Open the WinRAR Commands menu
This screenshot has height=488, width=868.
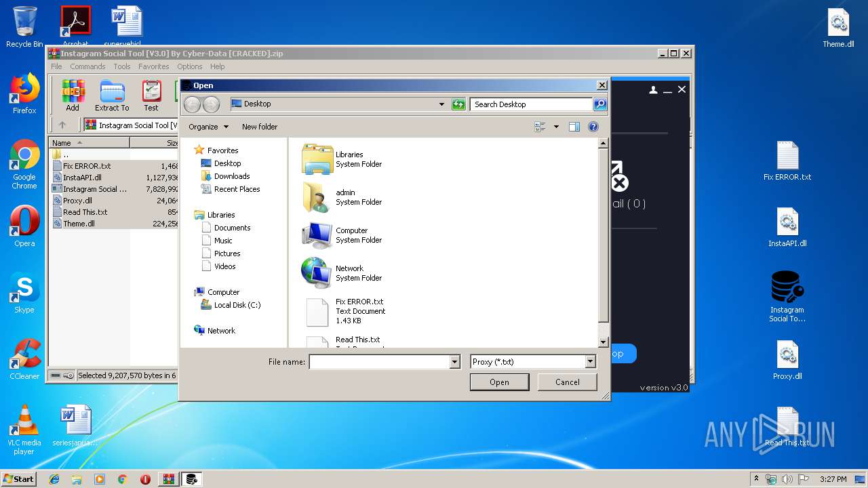click(x=87, y=66)
